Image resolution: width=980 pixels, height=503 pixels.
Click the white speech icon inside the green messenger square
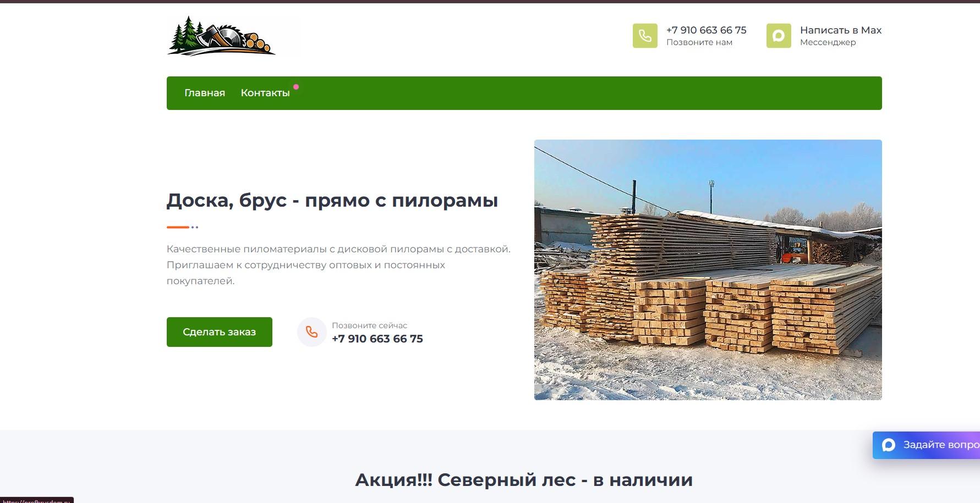(779, 36)
